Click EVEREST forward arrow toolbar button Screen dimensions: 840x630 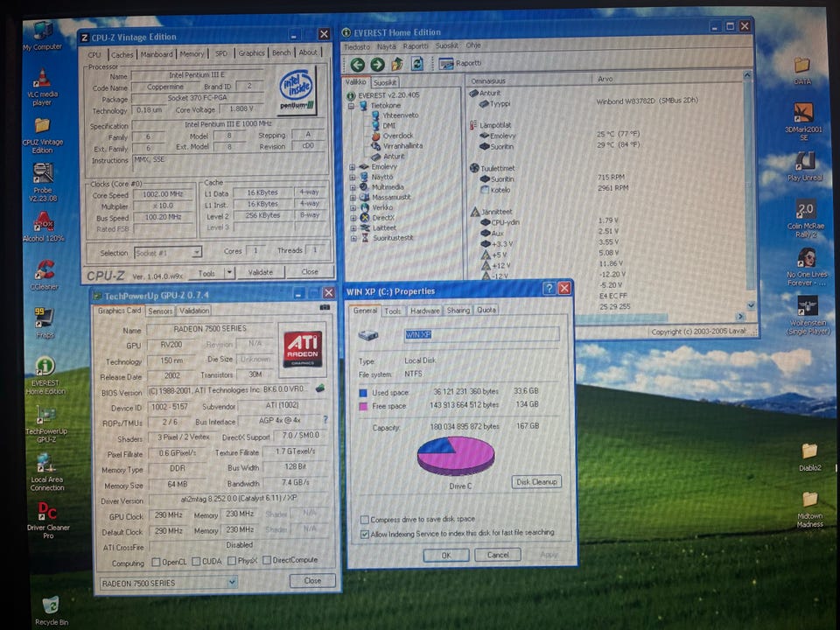pos(377,65)
